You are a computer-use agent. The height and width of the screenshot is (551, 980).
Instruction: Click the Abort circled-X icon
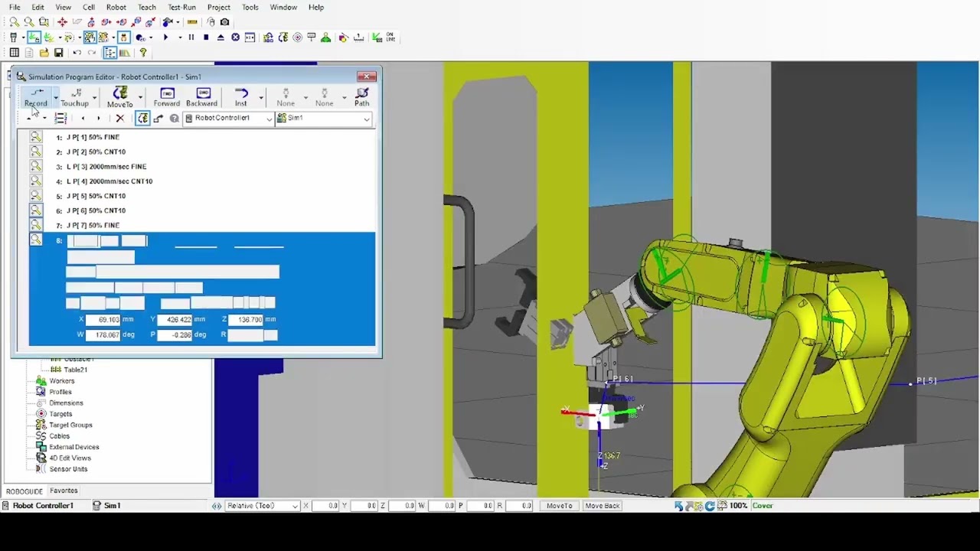tap(236, 37)
